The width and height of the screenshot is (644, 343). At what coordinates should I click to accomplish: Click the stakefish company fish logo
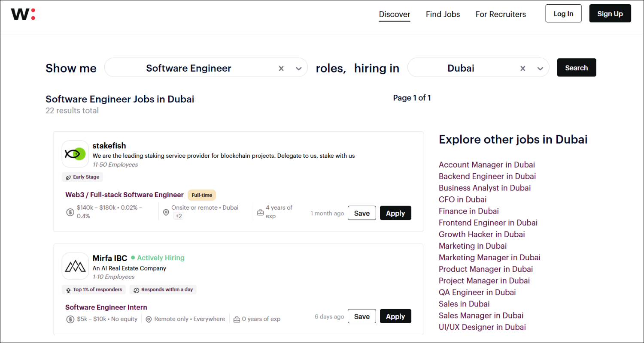pos(75,153)
